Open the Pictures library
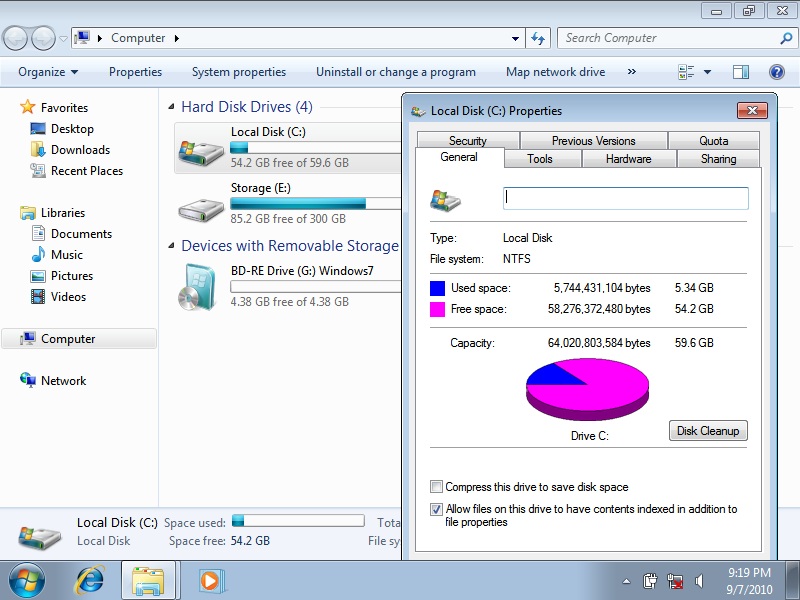The width and height of the screenshot is (800, 600). tap(62, 276)
